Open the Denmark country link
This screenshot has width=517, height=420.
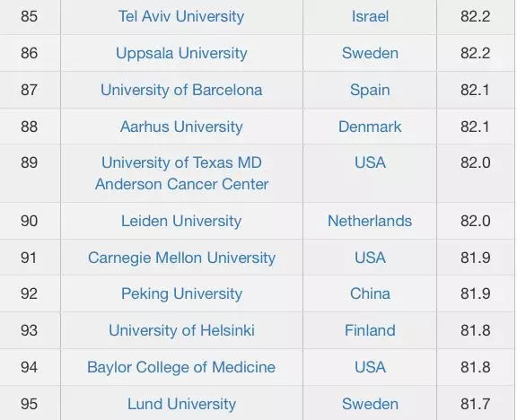pos(370,127)
